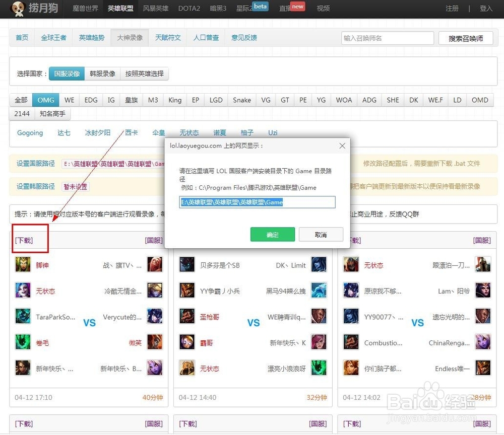The height and width of the screenshot is (435, 504).
Task: Click the Game path input in dialog
Action: pyautogui.click(x=257, y=202)
